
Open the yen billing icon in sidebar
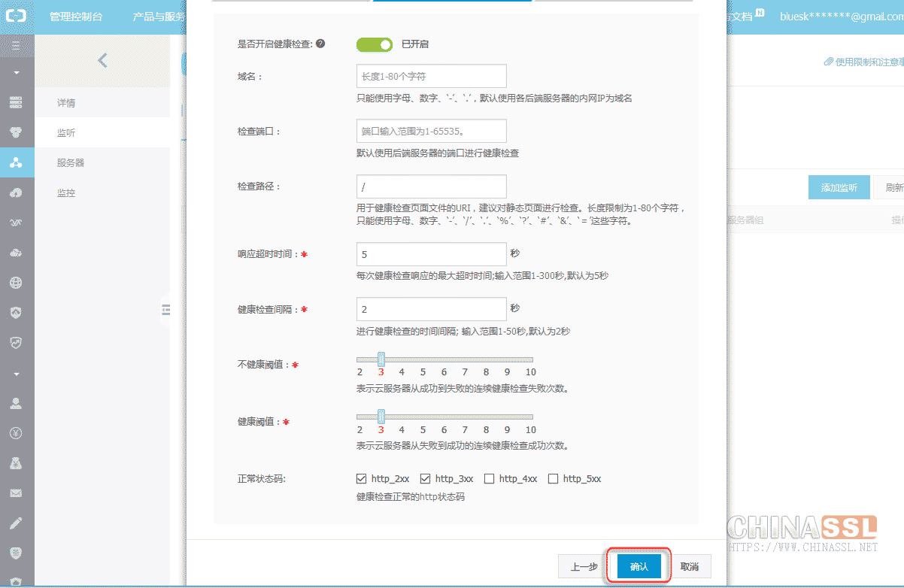[17, 433]
